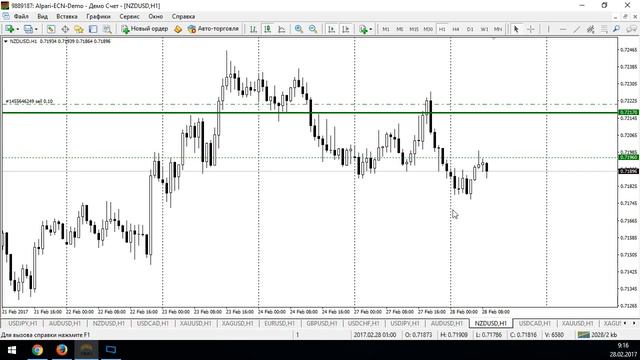
Task: Open MetaEditor with the yellow diamond icon
Action: [x=178, y=29]
